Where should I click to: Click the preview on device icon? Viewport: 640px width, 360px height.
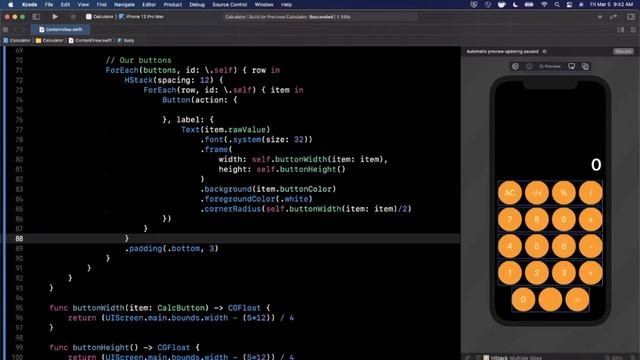point(571,66)
